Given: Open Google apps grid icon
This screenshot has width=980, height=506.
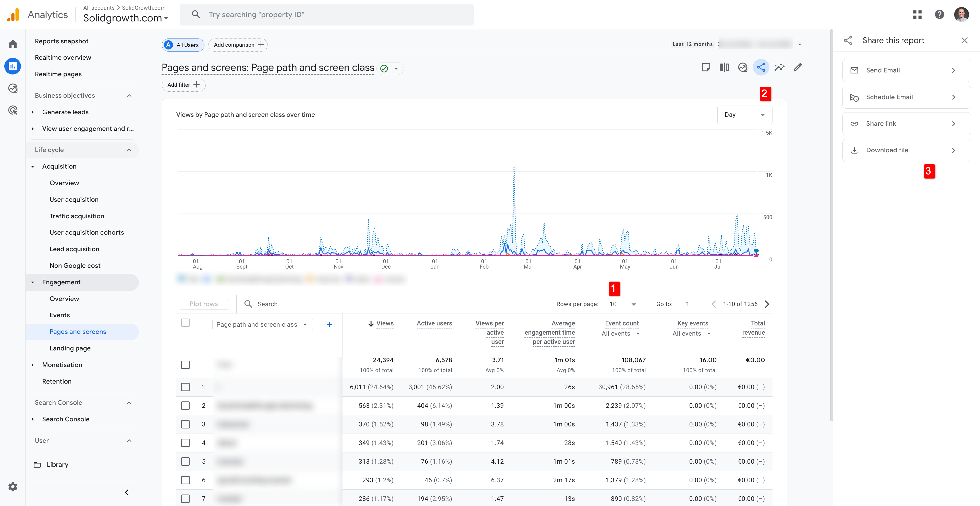Looking at the screenshot, I should 917,15.
